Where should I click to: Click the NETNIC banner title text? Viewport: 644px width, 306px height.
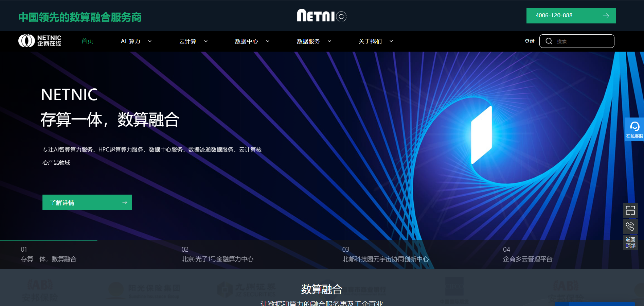click(x=69, y=94)
